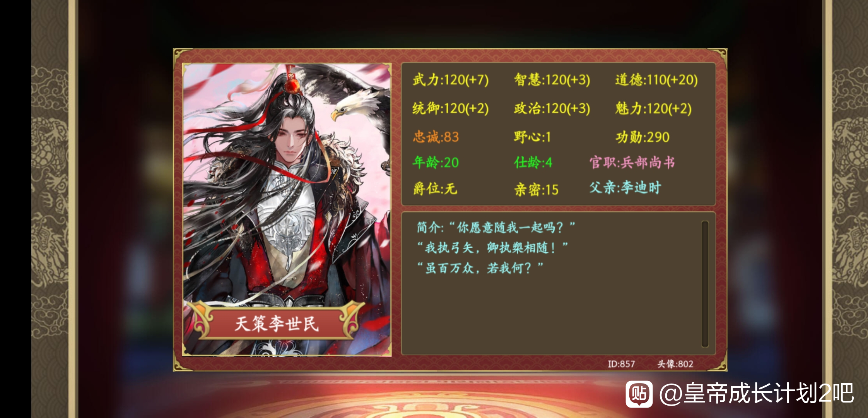Click the 功勋:290 merit value

pos(642,137)
